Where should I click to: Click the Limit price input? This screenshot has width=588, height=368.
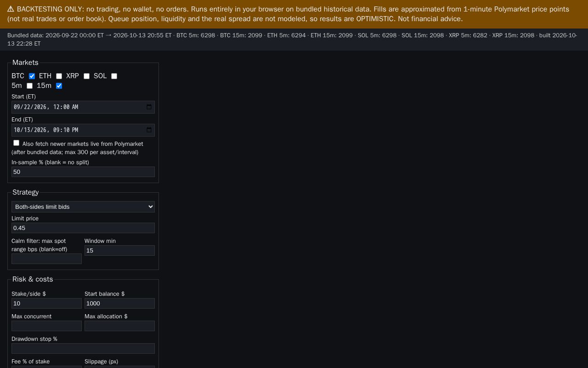click(x=83, y=228)
